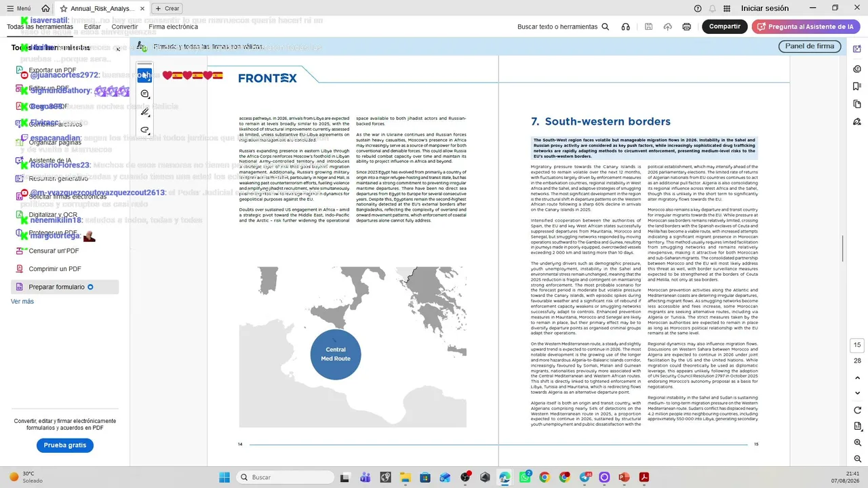Close the Annual_Risk_Analysis tab

[141, 8]
